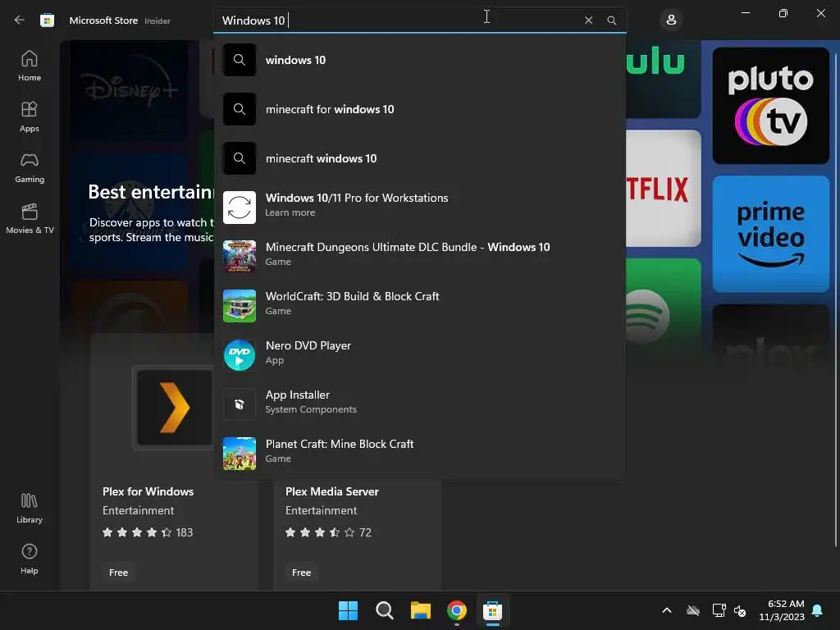This screenshot has height=630, width=840.
Task: Open the Apps section in sidebar
Action: click(30, 116)
